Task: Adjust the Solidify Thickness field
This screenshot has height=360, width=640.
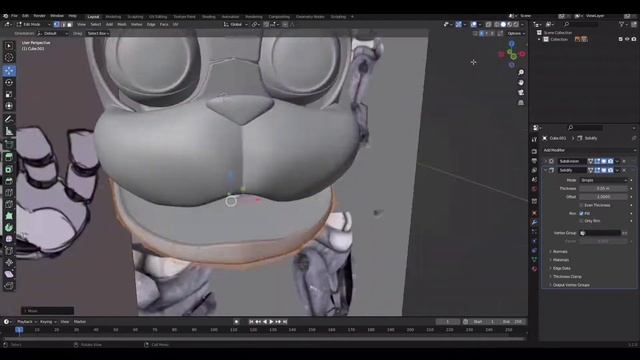Action: pyautogui.click(x=603, y=189)
